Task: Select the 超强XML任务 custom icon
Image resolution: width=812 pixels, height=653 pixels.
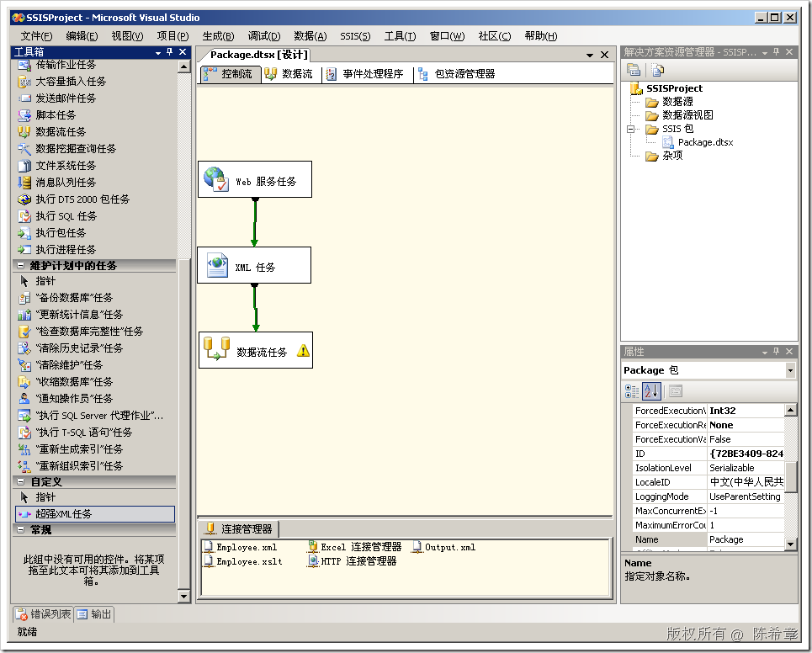Action: point(24,514)
